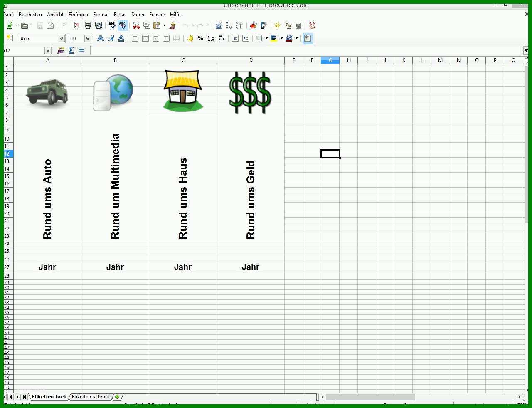Screen dimensions: 532x408
Task: Apply the dark red font color
Action: point(289,38)
